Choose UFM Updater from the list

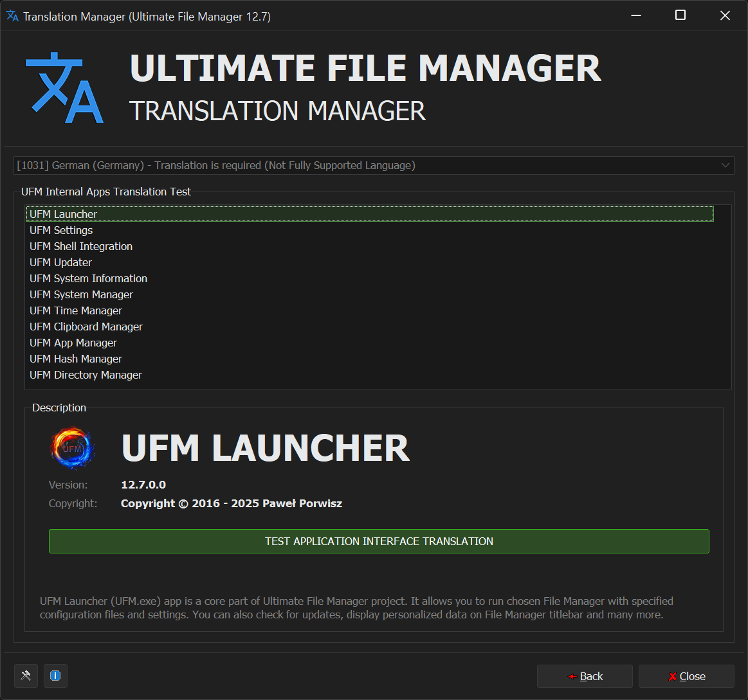click(x=60, y=262)
